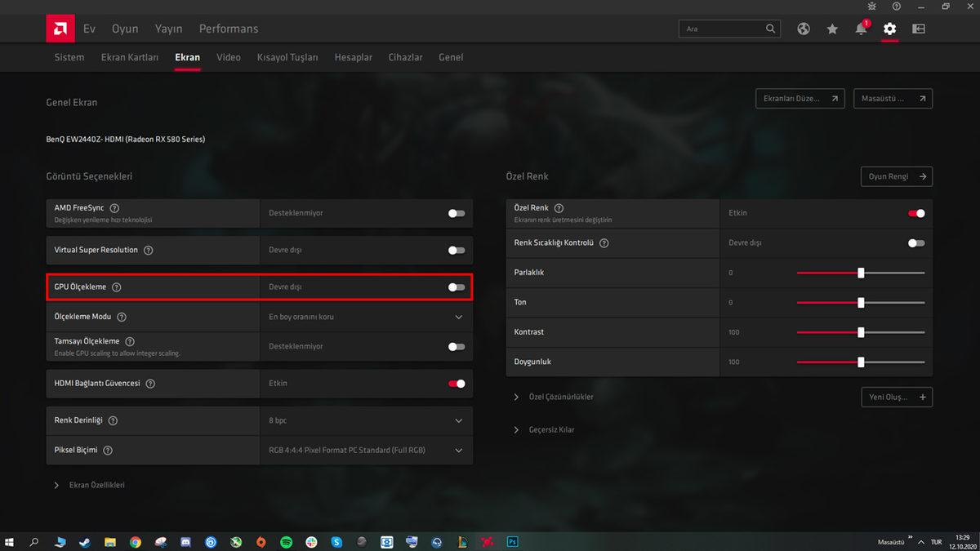Viewport: 980px width, 551px height.
Task: Switch to the Video tab
Action: (228, 57)
